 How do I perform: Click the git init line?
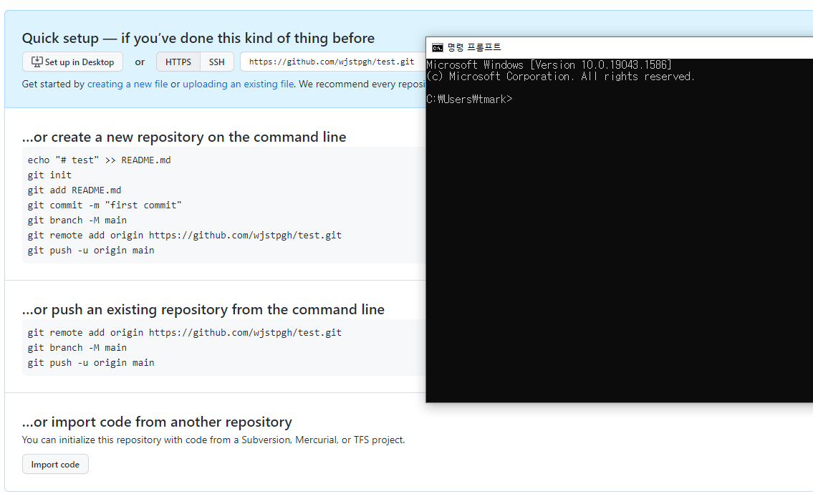tap(49, 175)
